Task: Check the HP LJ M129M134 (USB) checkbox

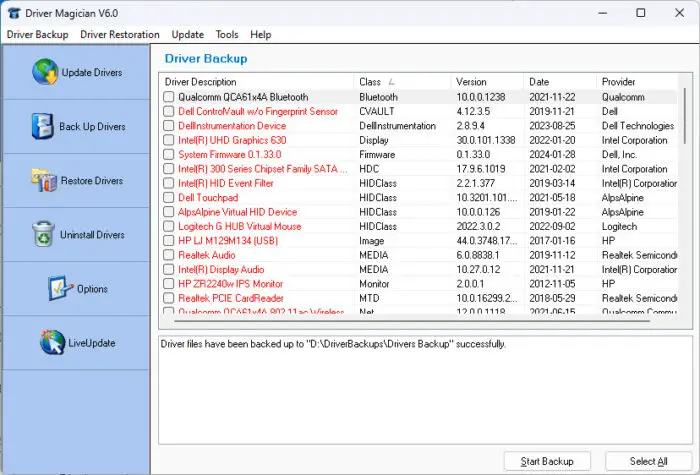Action: click(x=168, y=241)
